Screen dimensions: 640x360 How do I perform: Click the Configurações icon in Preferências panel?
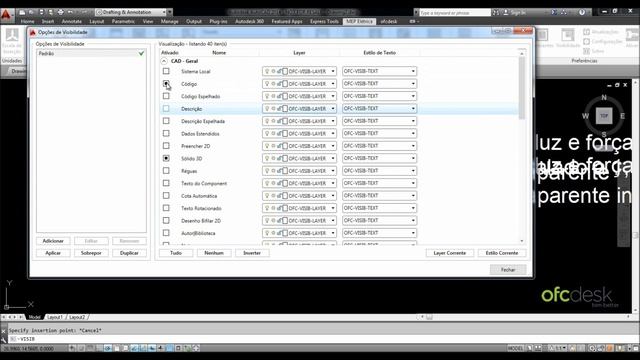pos(587,41)
